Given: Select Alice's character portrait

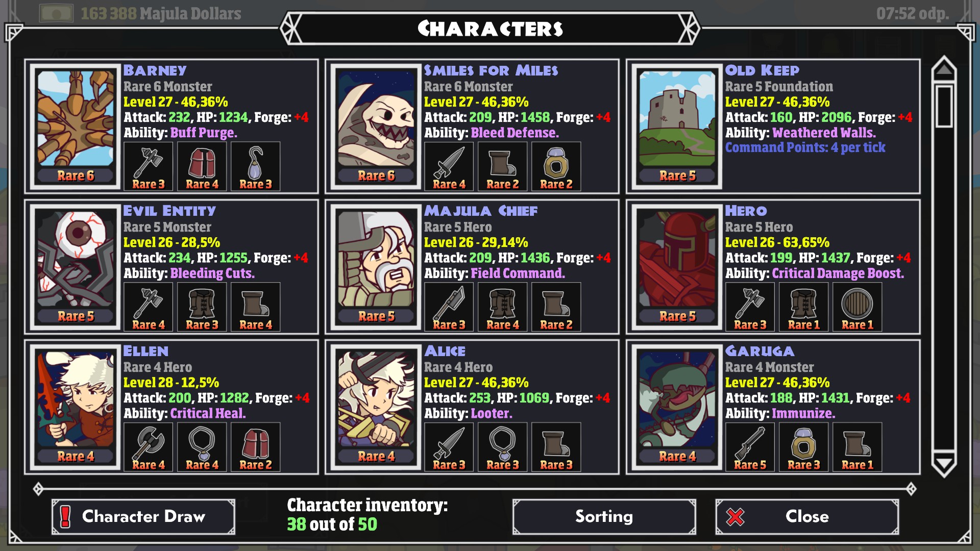Looking at the screenshot, I should [x=376, y=407].
